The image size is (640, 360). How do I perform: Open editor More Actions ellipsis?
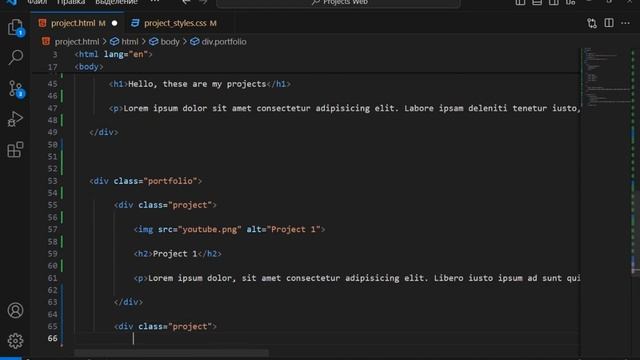pos(625,23)
